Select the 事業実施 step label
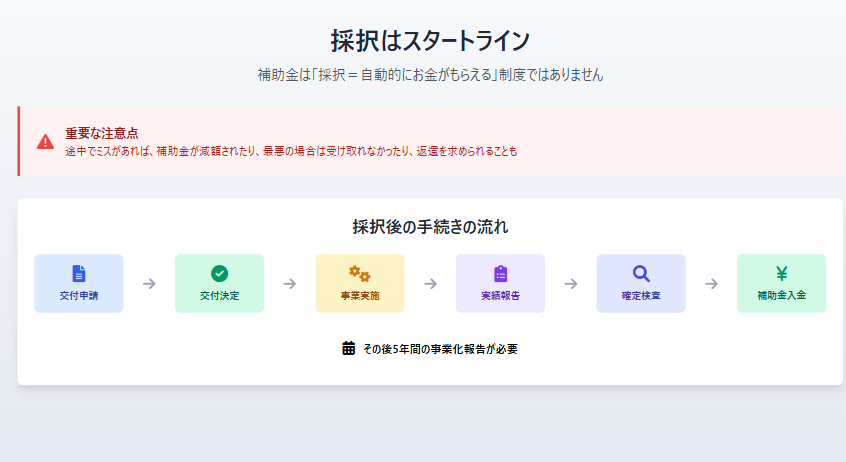Screen dimensions: 846x462 360,295
